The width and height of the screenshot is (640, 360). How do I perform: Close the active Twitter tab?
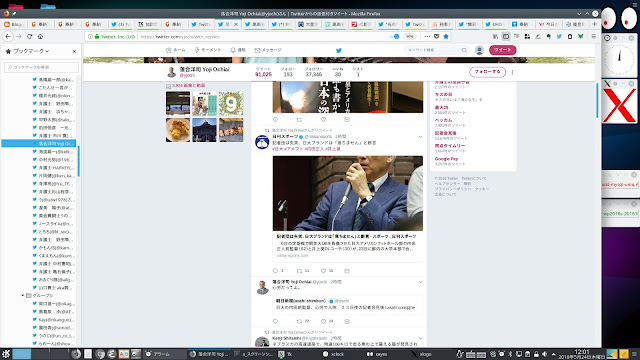point(236,24)
